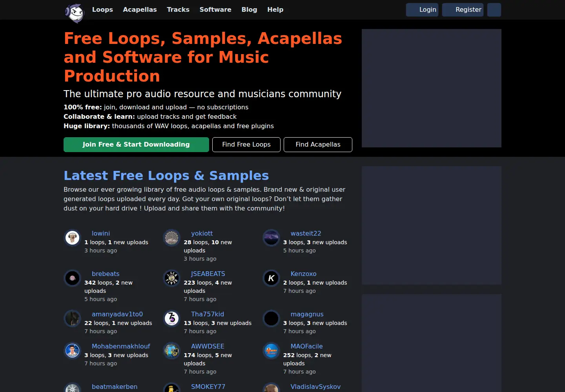Visit AWWDSEE's profile link
The height and width of the screenshot is (392, 565).
point(208,346)
